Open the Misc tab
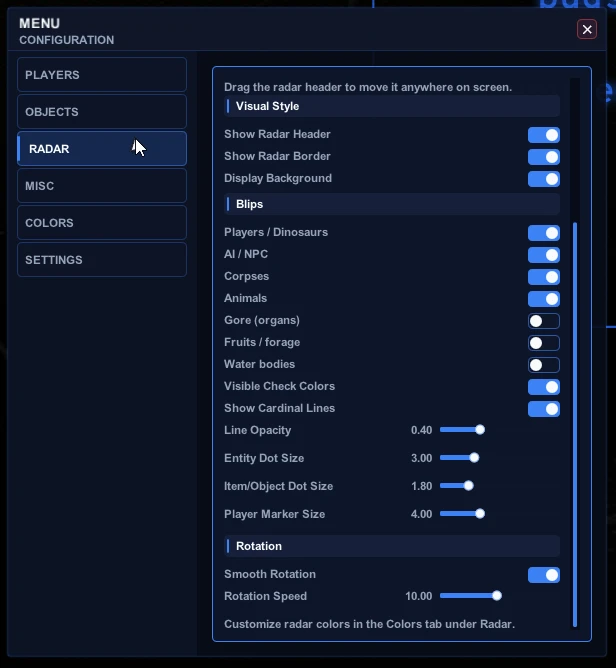The width and height of the screenshot is (616, 668). click(x=102, y=186)
